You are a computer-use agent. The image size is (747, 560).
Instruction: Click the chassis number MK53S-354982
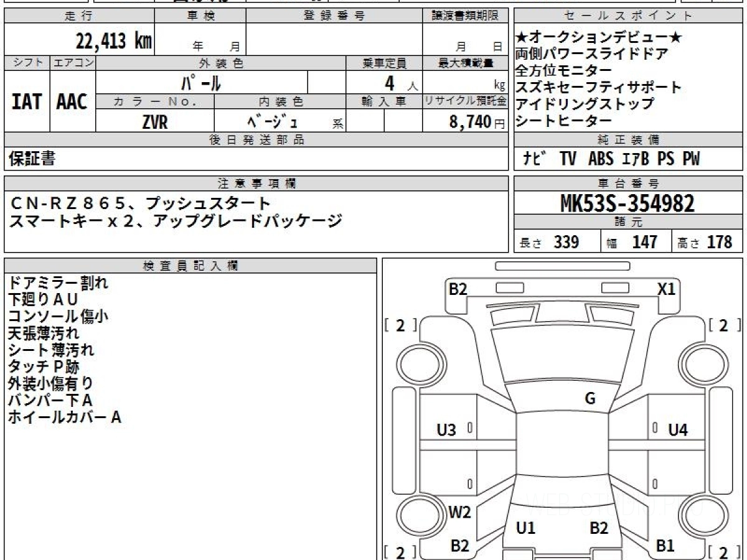click(x=628, y=203)
